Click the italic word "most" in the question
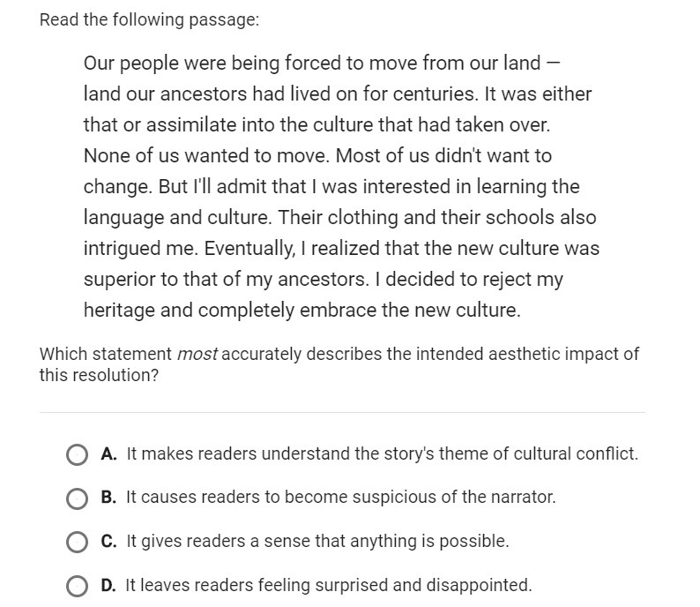 197,355
